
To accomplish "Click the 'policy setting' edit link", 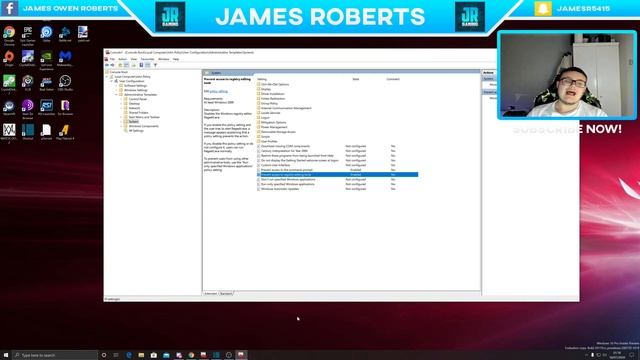I will [219, 91].
